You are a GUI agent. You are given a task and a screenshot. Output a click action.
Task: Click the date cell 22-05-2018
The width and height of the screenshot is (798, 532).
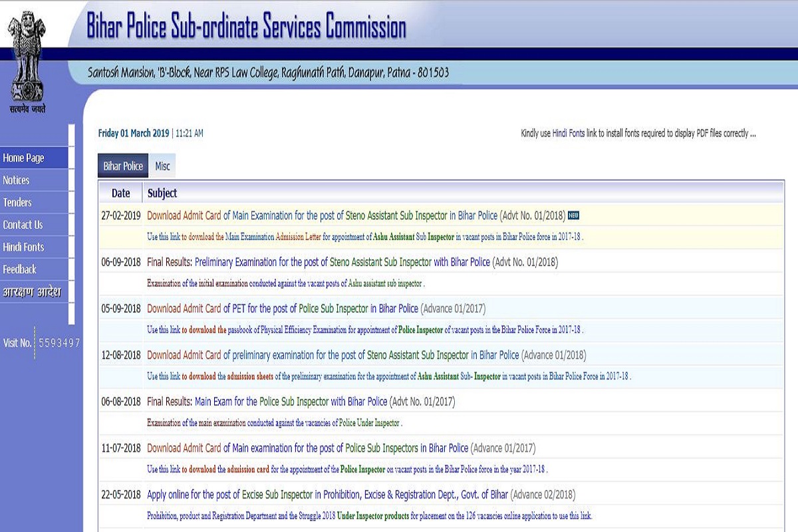click(x=121, y=495)
